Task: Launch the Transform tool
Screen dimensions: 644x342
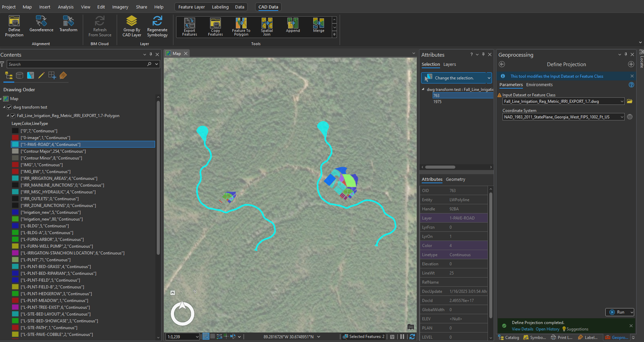Action: 68,25
